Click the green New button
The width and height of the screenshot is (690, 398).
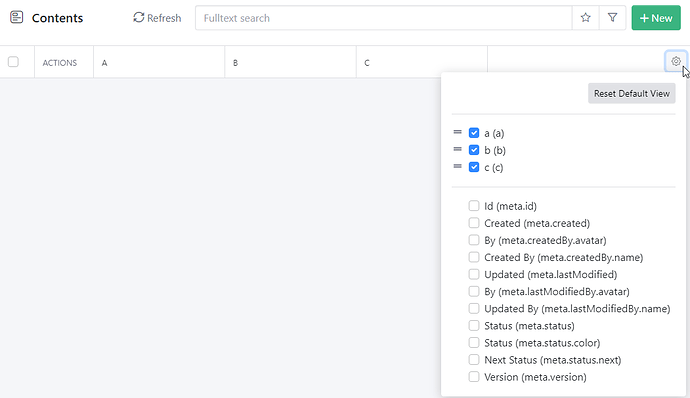point(656,18)
